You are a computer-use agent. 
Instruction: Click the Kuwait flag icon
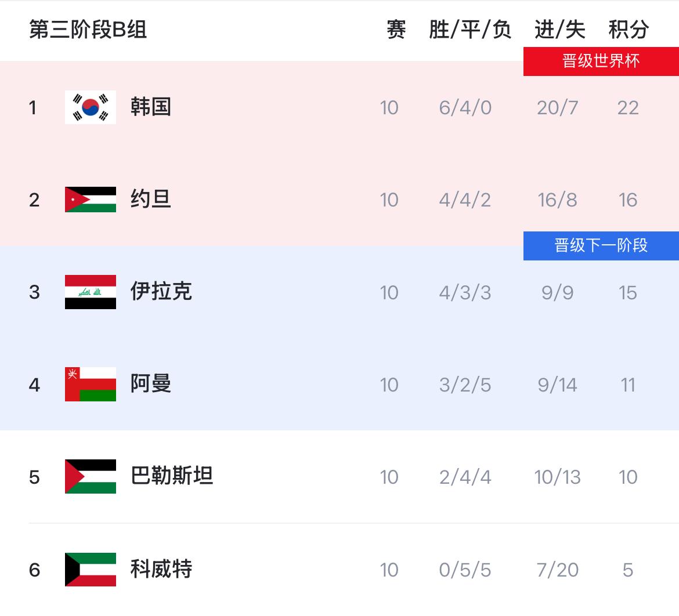click(x=91, y=570)
